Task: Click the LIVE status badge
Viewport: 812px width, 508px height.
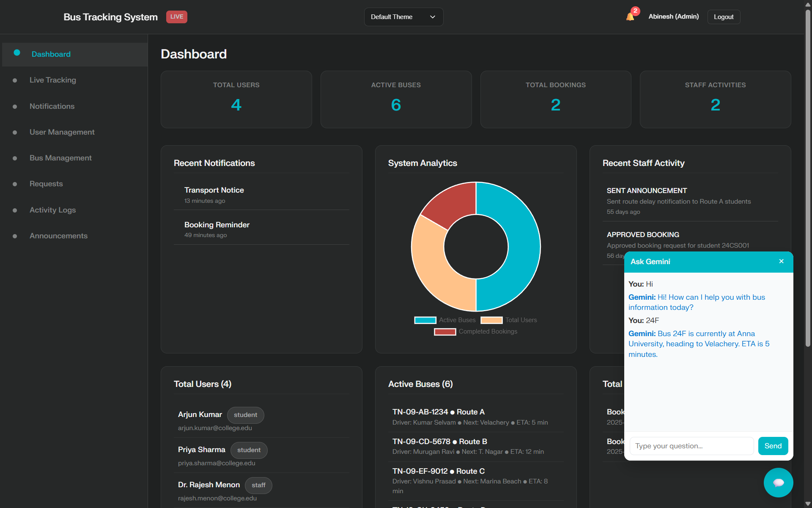Action: (176, 17)
